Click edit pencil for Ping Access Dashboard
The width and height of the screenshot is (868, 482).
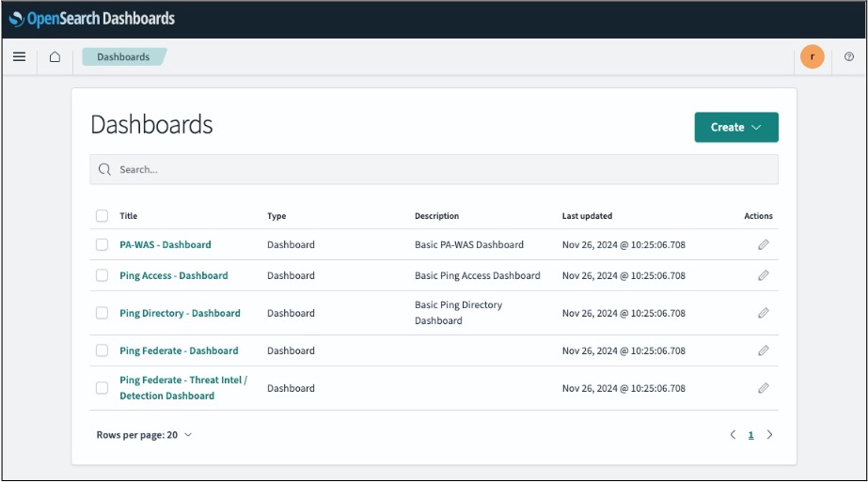pos(763,275)
